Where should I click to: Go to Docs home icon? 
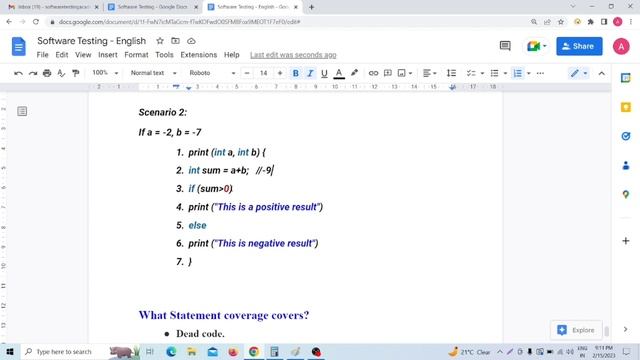pyautogui.click(x=18, y=46)
